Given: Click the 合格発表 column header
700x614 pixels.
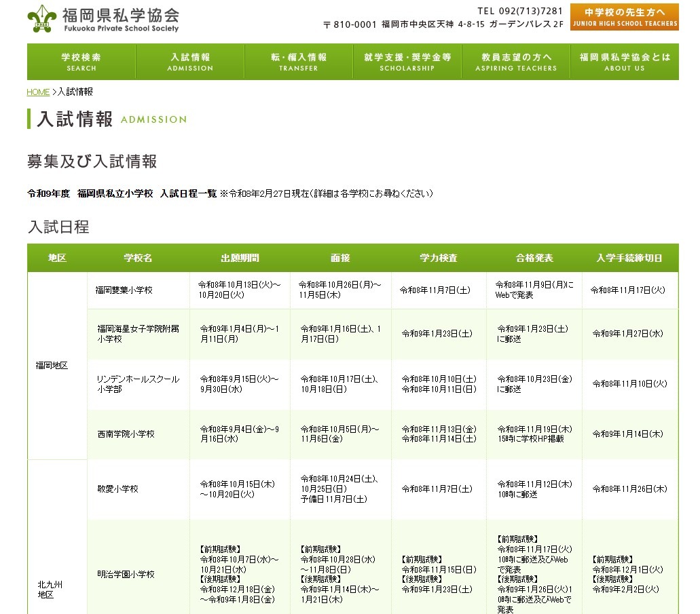Looking at the screenshot, I should [534, 258].
